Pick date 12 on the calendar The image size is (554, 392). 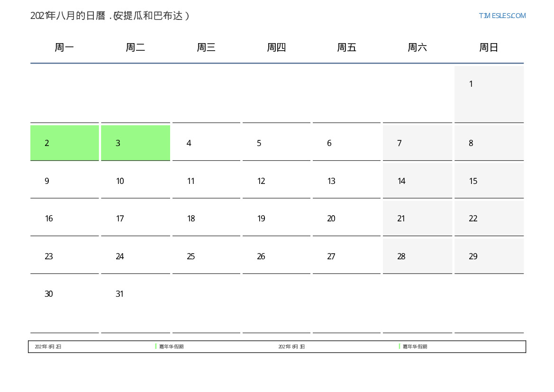276,181
